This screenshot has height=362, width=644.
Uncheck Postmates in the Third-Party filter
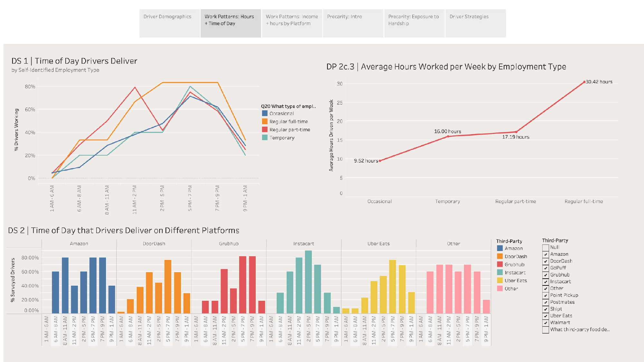point(545,302)
